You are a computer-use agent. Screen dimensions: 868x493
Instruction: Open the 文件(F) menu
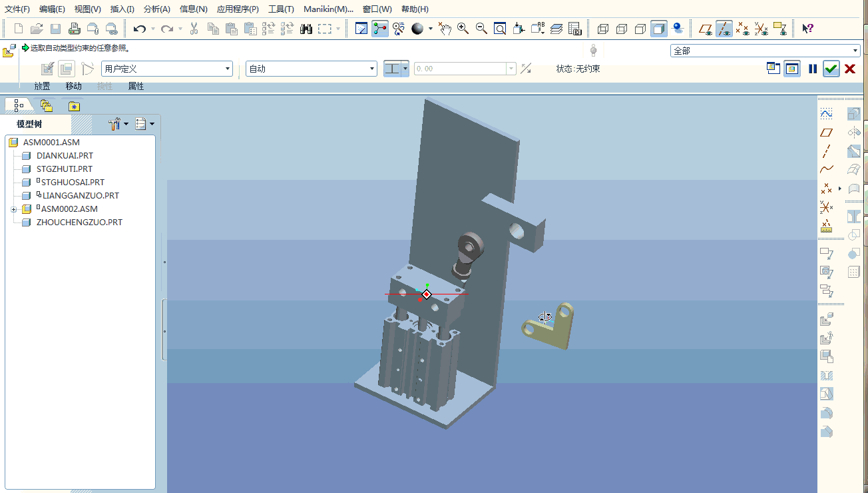pos(17,9)
